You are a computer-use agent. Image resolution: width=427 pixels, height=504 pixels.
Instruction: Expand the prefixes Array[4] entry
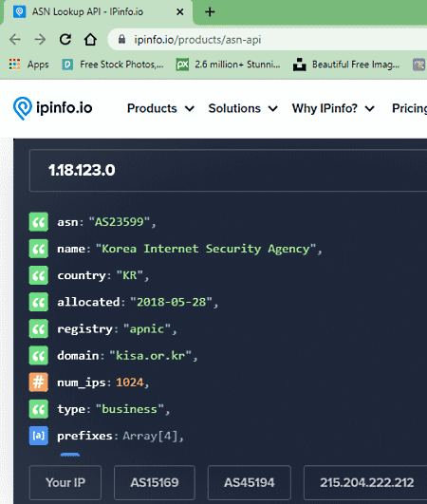pos(150,436)
